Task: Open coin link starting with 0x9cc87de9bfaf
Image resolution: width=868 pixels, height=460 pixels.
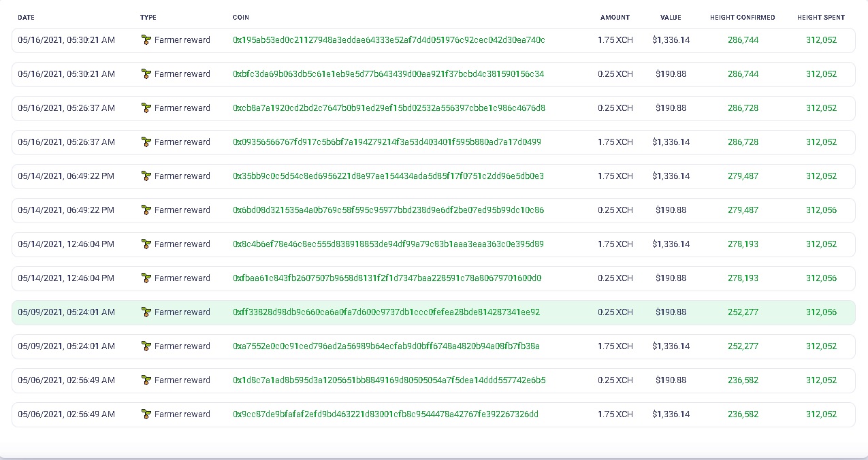Action: click(x=385, y=414)
